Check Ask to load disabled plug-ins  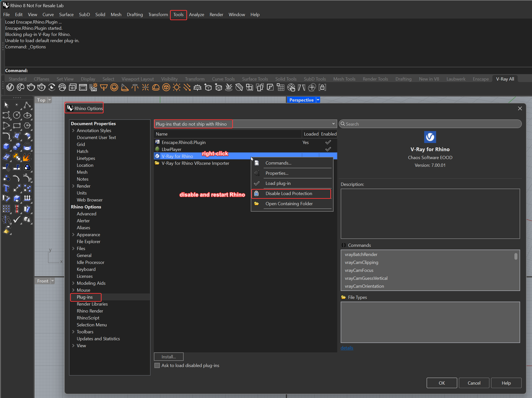coord(157,366)
